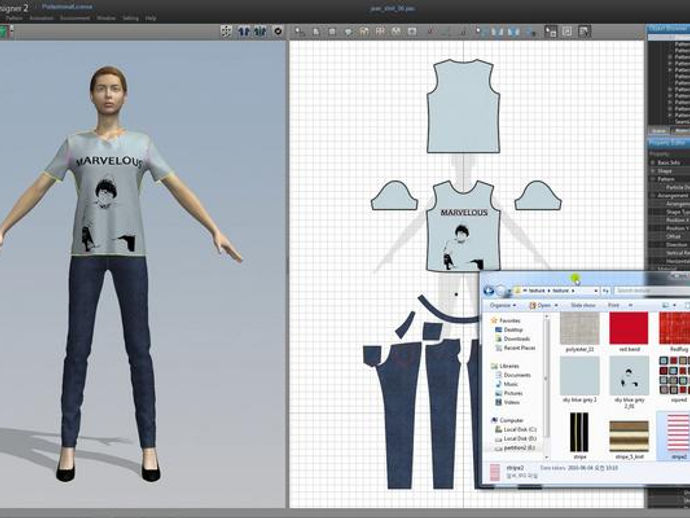Select Computer in Explorer navigation pane
Viewport: 690px width, 518px height.
coord(507,420)
